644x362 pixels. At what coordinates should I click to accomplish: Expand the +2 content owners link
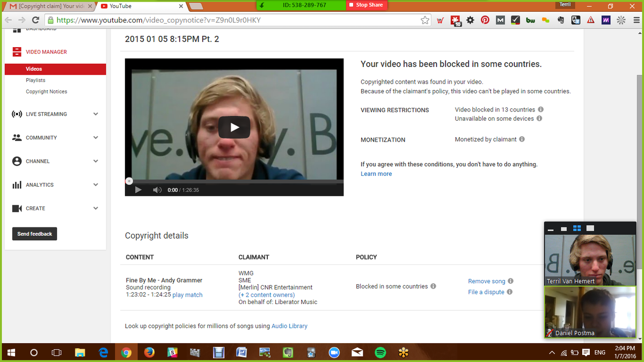(267, 295)
